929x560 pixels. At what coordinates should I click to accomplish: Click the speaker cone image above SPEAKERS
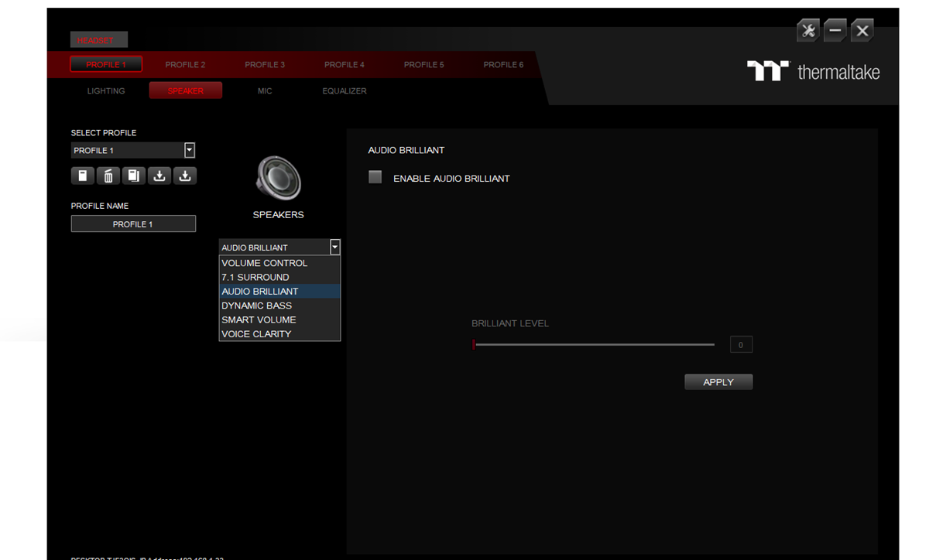[278, 179]
